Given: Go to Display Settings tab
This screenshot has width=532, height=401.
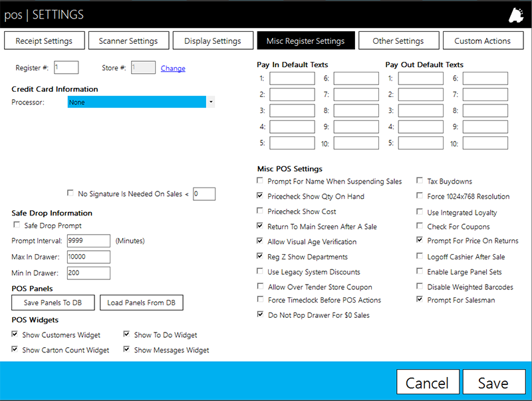Looking at the screenshot, I should tap(213, 41).
